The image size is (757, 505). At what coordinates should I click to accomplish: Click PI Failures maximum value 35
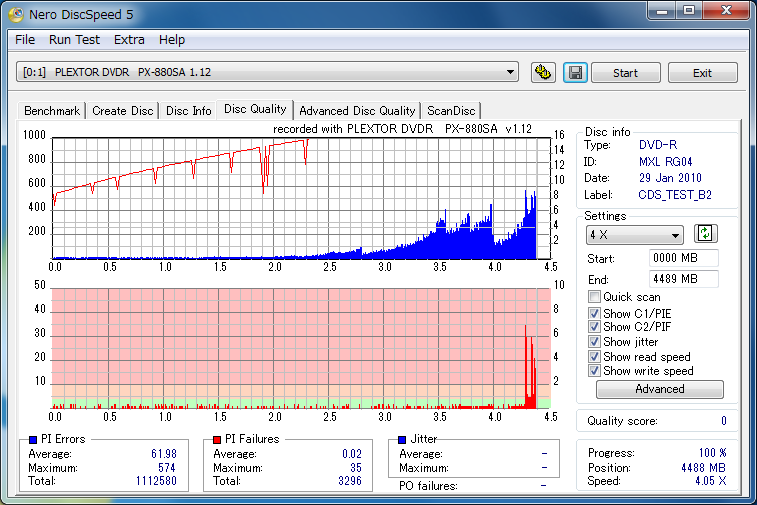pyautogui.click(x=356, y=467)
